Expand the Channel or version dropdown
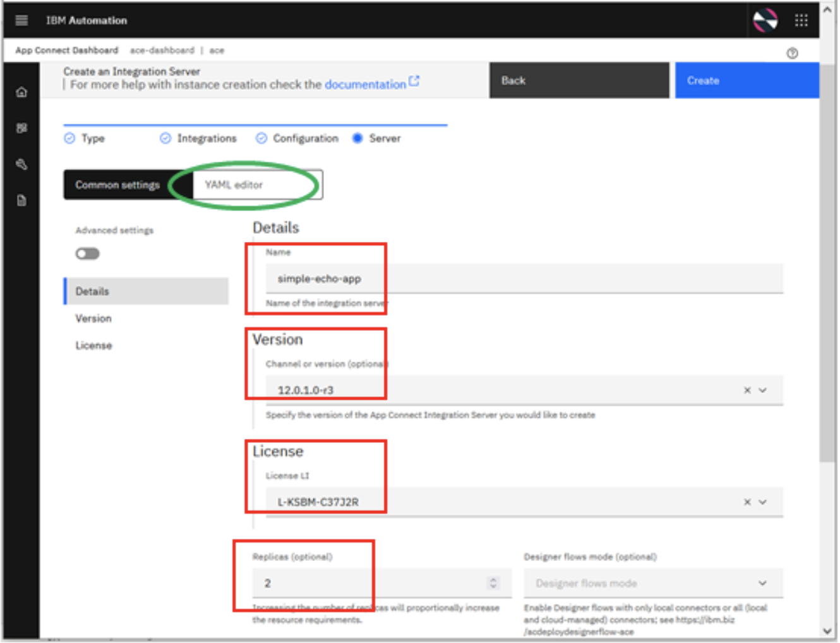Image resolution: width=840 pixels, height=643 pixels. tap(763, 390)
